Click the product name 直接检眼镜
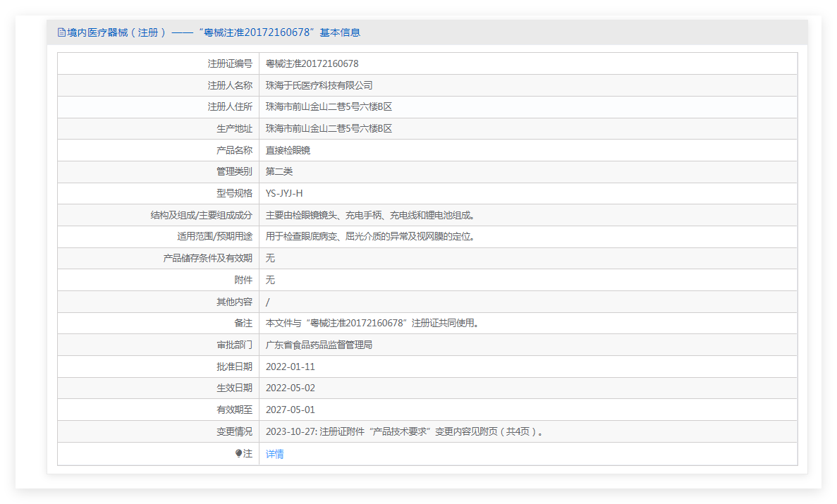 tap(288, 151)
